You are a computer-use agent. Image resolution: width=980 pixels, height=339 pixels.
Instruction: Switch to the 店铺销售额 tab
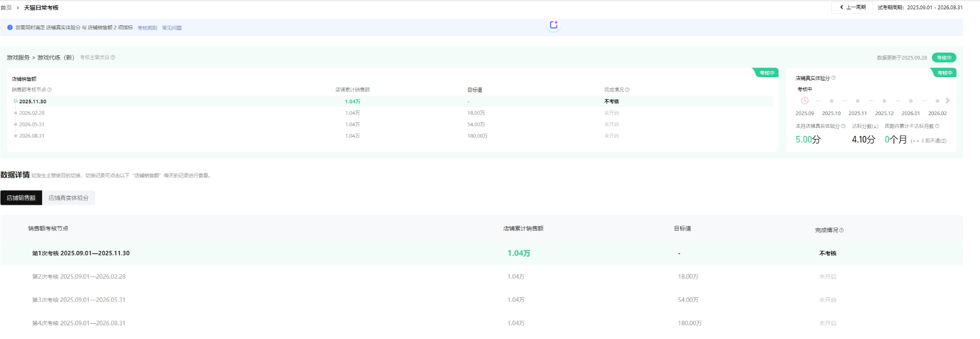pos(21,198)
